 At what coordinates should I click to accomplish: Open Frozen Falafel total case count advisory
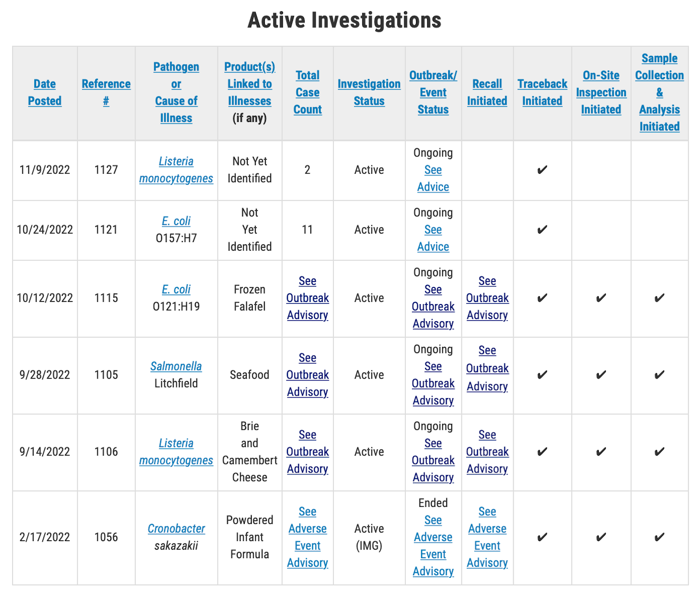pos(307,298)
